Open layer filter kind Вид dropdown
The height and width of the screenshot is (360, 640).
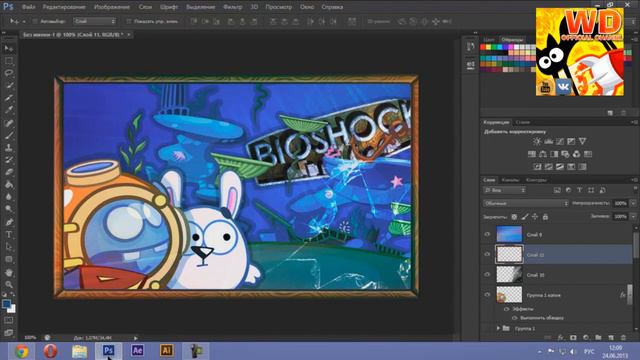[x=505, y=190]
